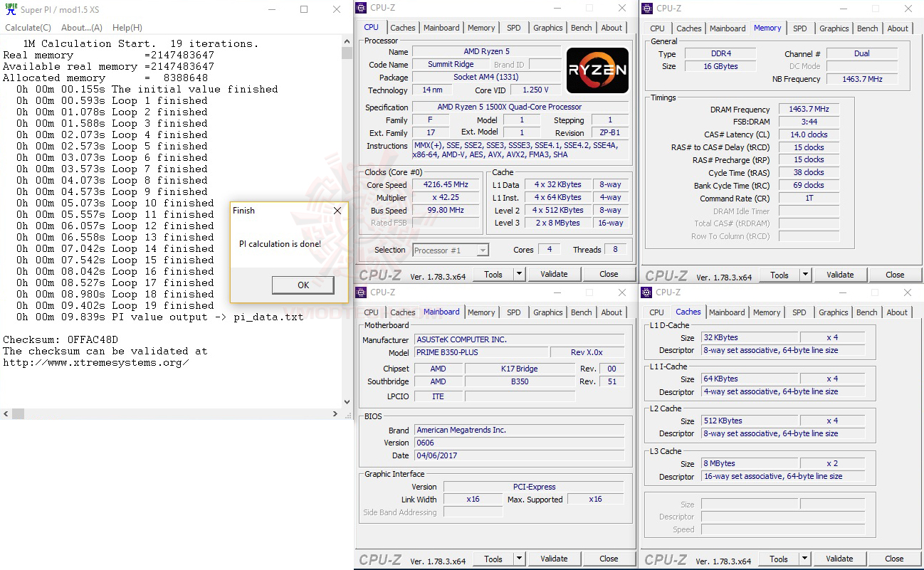Click Validate in the Mainboard CPU-Z window
924x570 pixels.
(x=554, y=558)
